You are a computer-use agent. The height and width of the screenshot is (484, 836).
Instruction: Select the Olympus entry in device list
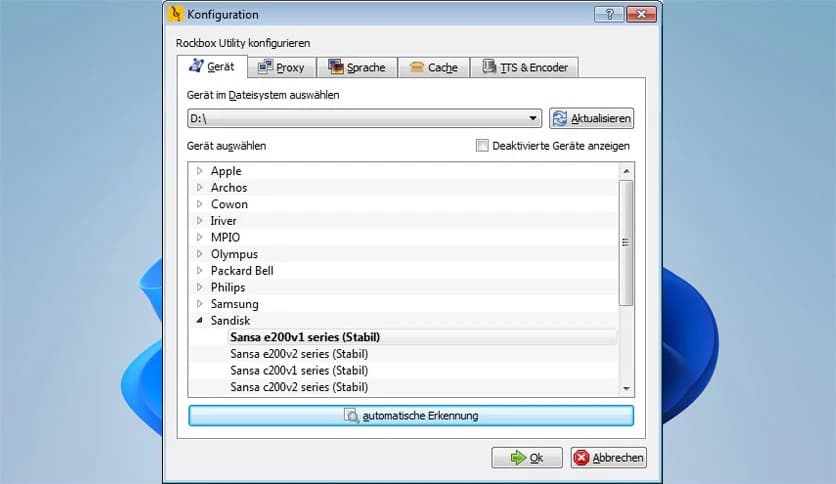coord(234,254)
